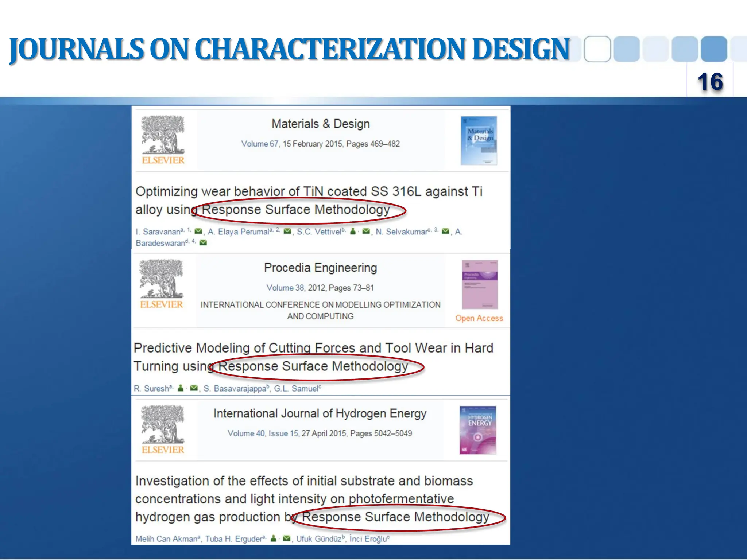
Task: Click the Volume 67 link
Action: [x=259, y=144]
